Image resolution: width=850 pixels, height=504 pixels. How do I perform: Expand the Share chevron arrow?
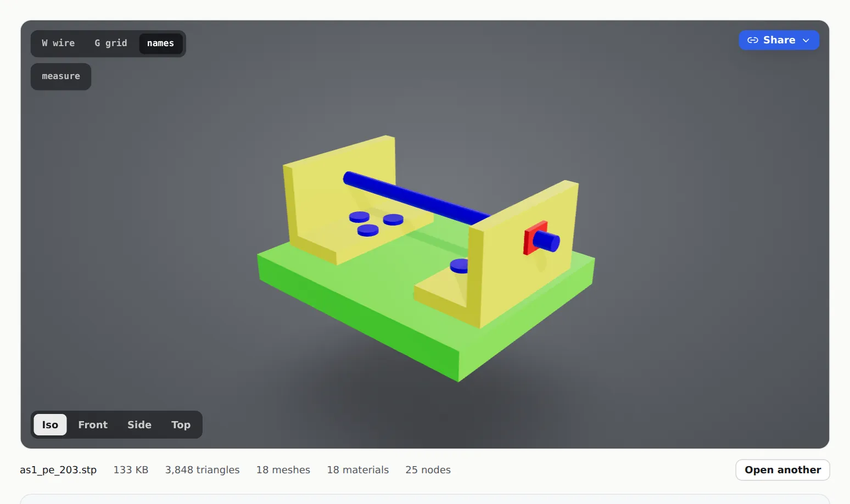click(x=806, y=41)
